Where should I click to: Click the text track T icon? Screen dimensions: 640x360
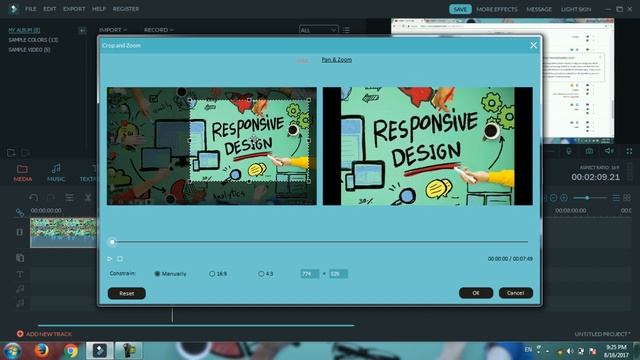coord(20,274)
